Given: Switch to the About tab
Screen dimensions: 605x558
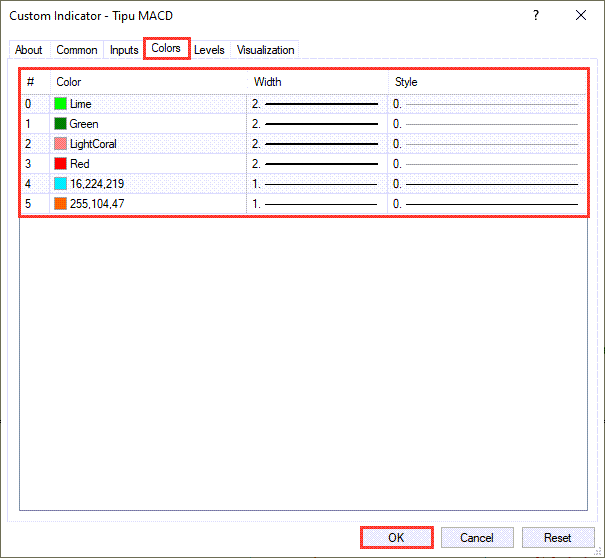Looking at the screenshot, I should [x=29, y=50].
